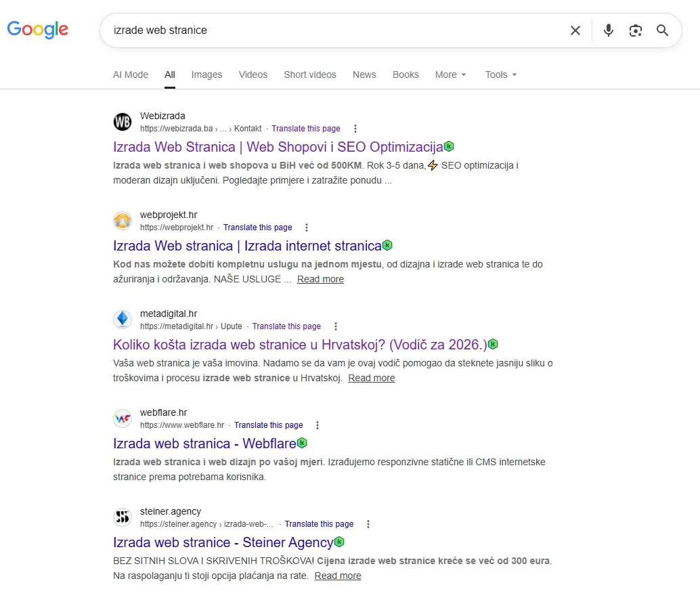Switch to the Short videos tab
Image resolution: width=700 pixels, height=602 pixels.
tap(310, 74)
